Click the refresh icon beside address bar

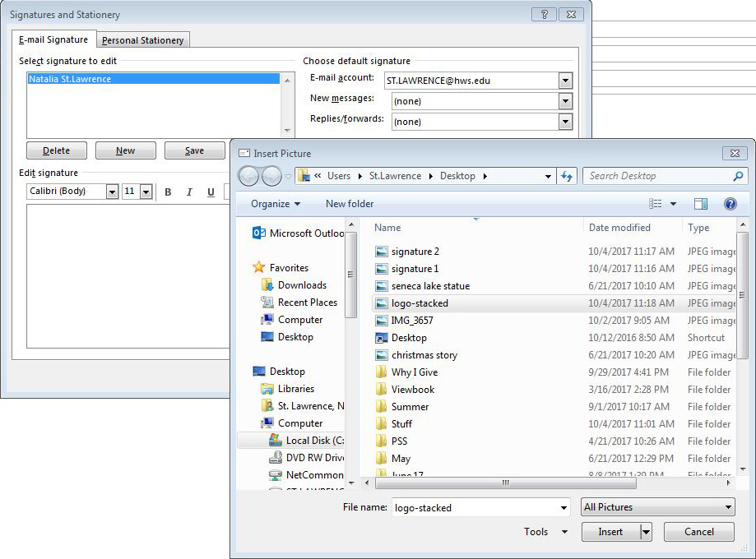point(567,177)
